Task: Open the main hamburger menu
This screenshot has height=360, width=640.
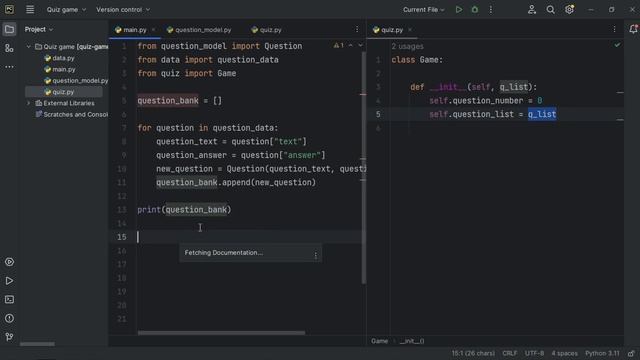Action: click(30, 9)
